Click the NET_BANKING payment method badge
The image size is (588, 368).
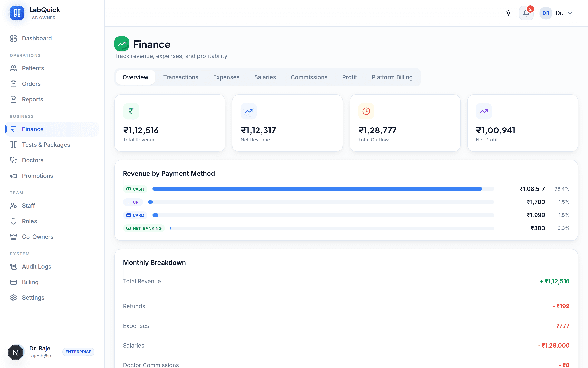[x=144, y=228]
